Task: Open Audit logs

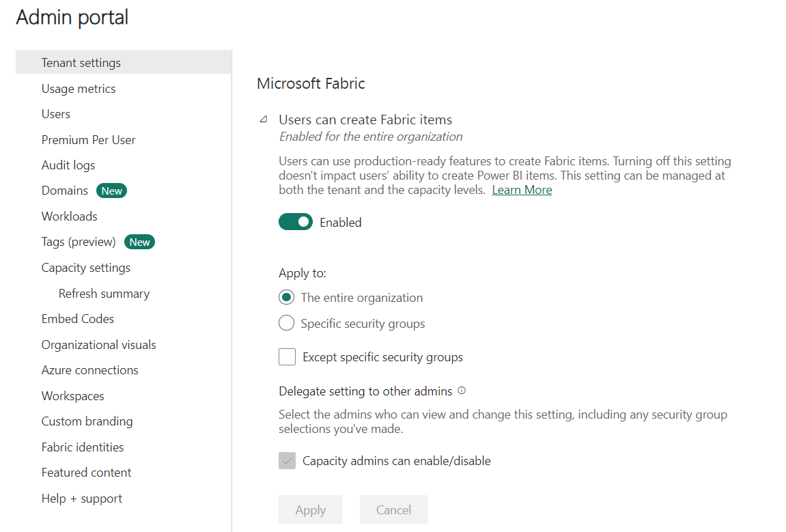Action: (68, 165)
